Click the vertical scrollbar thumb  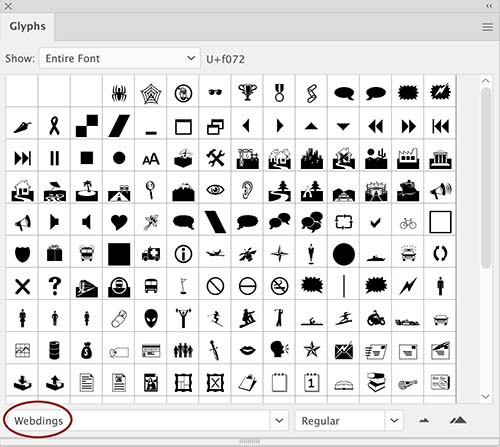click(486, 177)
